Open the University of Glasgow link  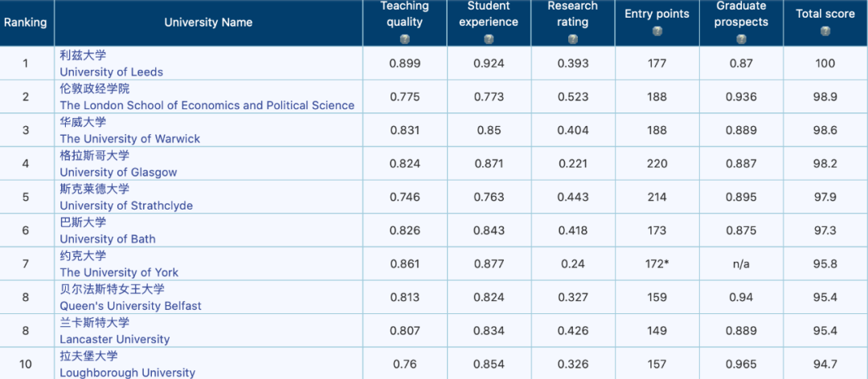tap(118, 172)
